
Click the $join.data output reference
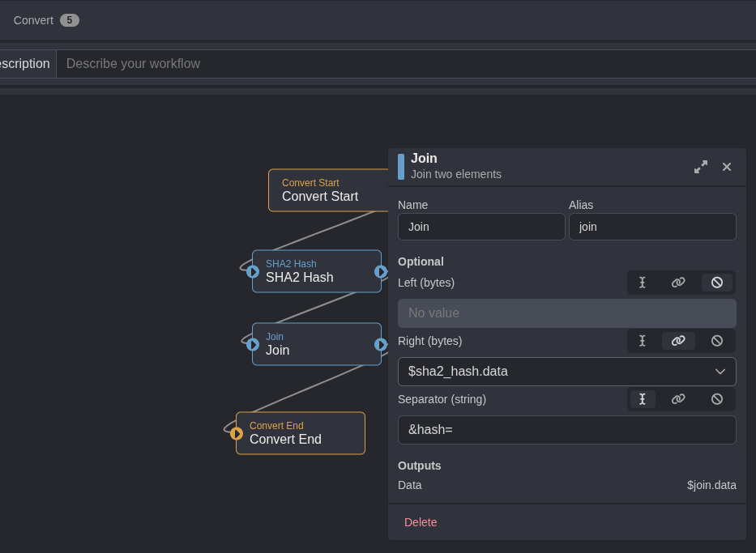coord(711,485)
